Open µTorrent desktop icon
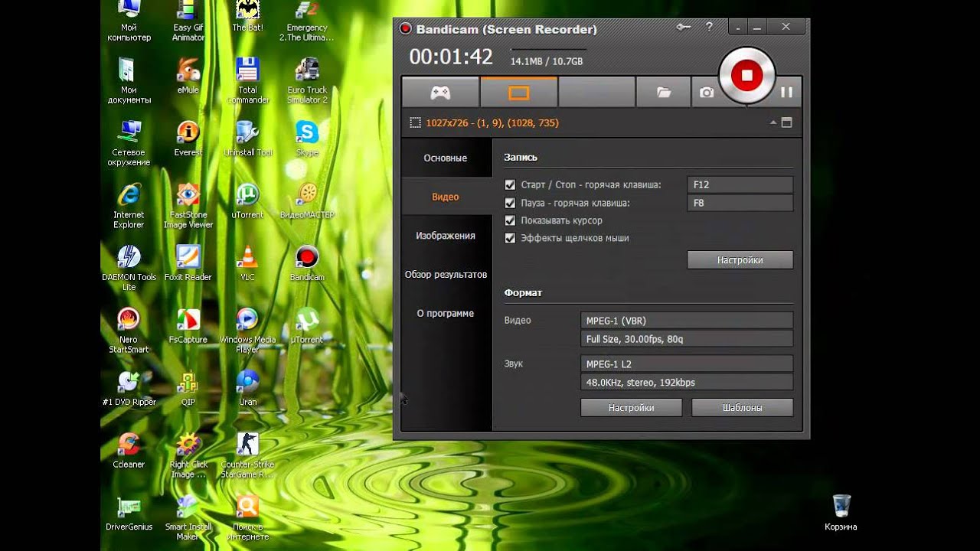The image size is (980, 551). coord(307,325)
